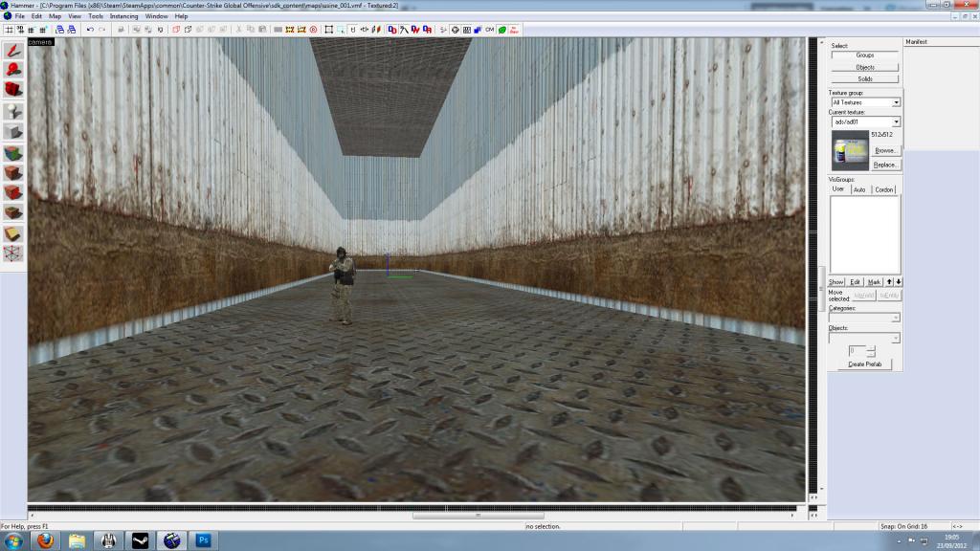Set selection mode to Objects
Viewport: 980px width, 551px height.
[865, 67]
